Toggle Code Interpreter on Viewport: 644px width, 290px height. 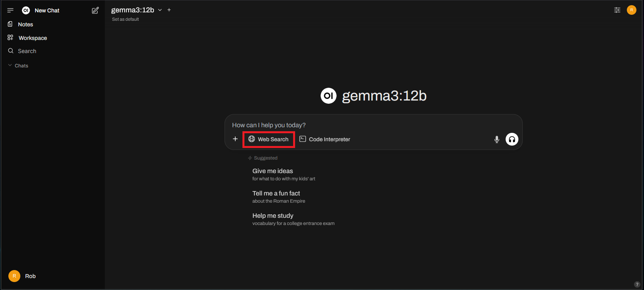point(325,139)
